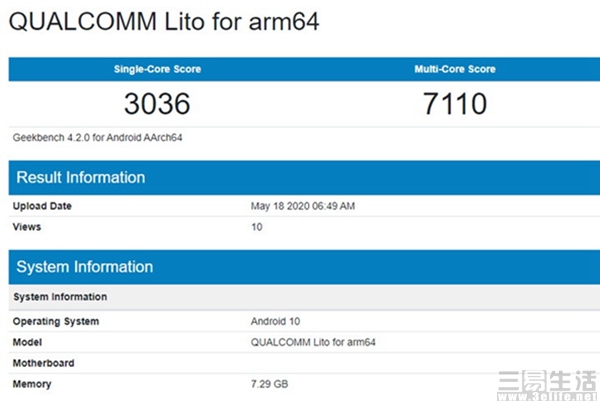Click the Memory label

(32, 384)
